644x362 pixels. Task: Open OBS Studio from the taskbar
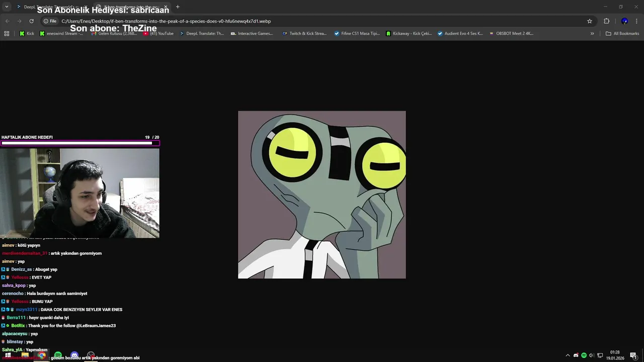click(91, 355)
